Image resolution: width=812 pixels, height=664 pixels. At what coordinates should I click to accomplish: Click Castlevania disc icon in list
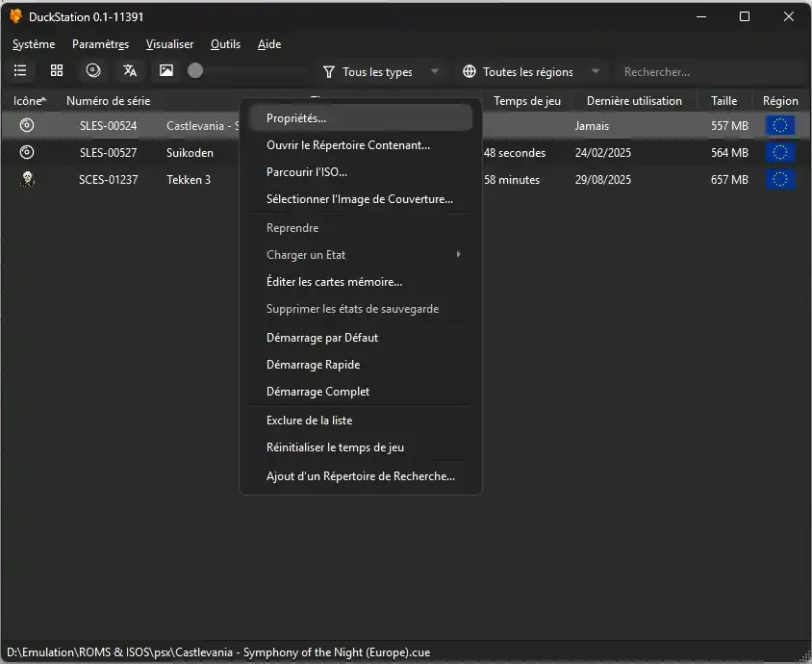point(27,125)
